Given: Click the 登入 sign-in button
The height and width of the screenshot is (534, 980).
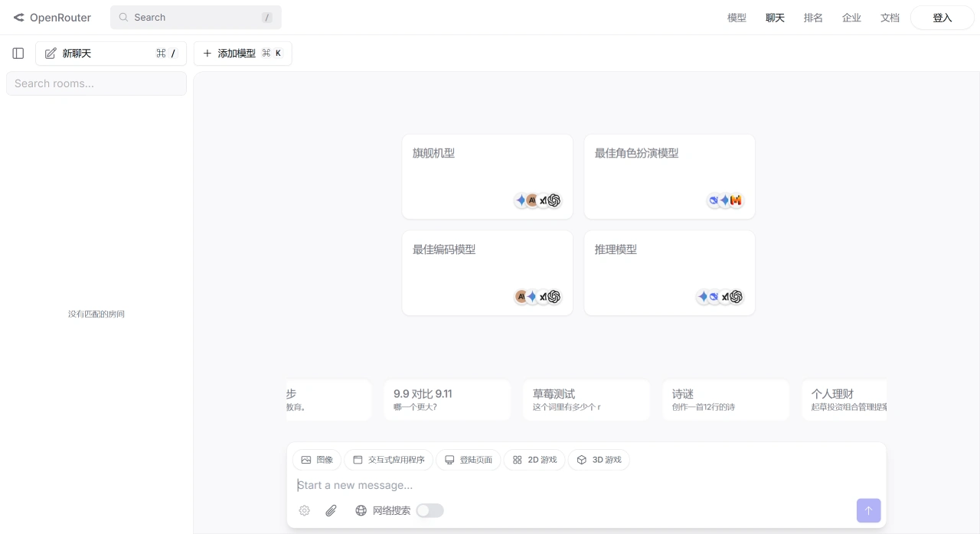Looking at the screenshot, I should [x=942, y=18].
